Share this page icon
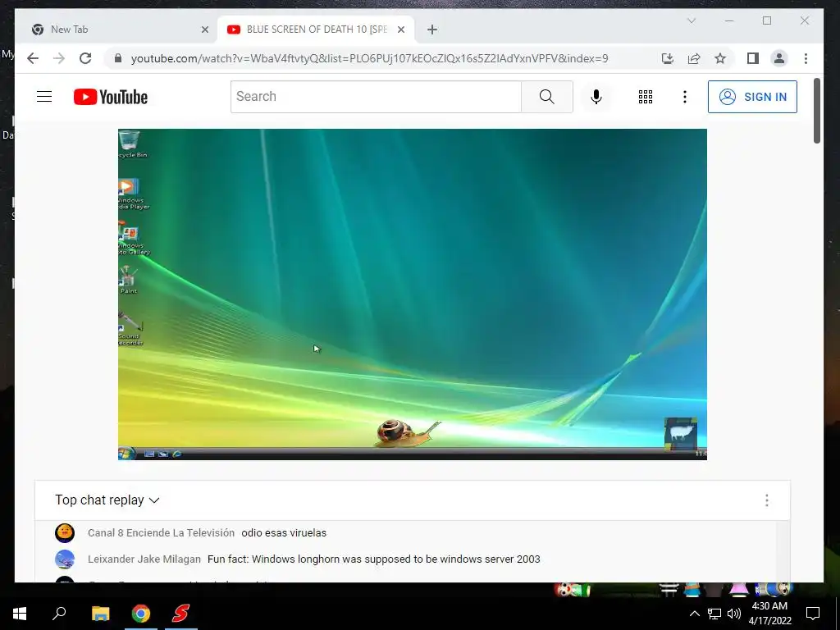Viewport: 840px width, 630px height. tap(694, 58)
